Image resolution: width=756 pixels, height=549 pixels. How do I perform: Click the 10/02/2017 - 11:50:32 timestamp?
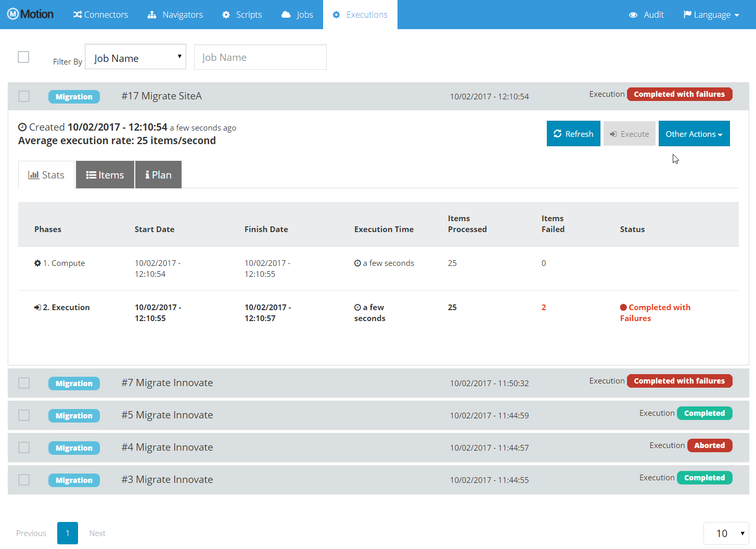click(x=489, y=384)
